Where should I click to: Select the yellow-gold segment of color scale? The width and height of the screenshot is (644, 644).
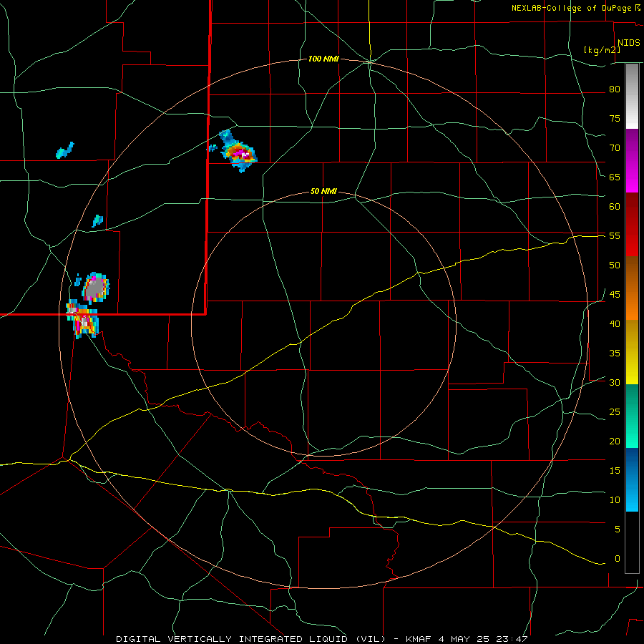pyautogui.click(x=632, y=352)
